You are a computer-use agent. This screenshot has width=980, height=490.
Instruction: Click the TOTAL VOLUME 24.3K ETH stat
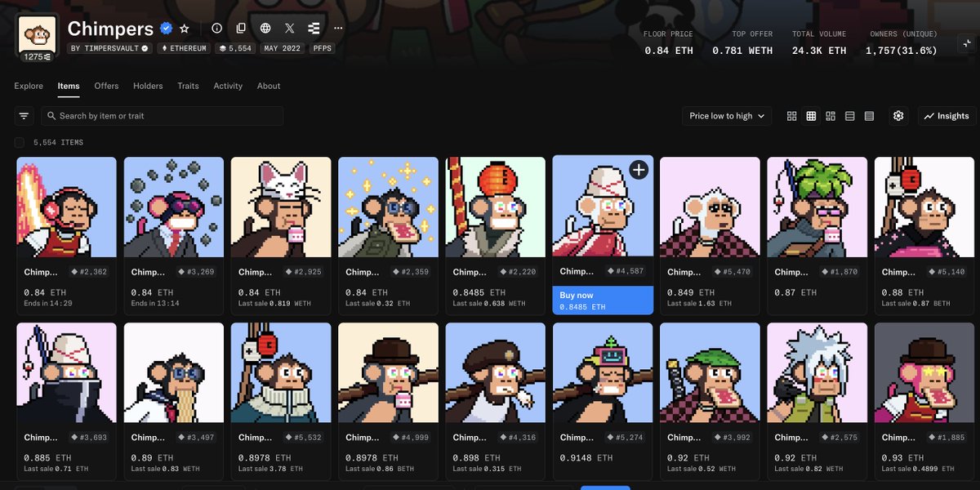(818, 42)
